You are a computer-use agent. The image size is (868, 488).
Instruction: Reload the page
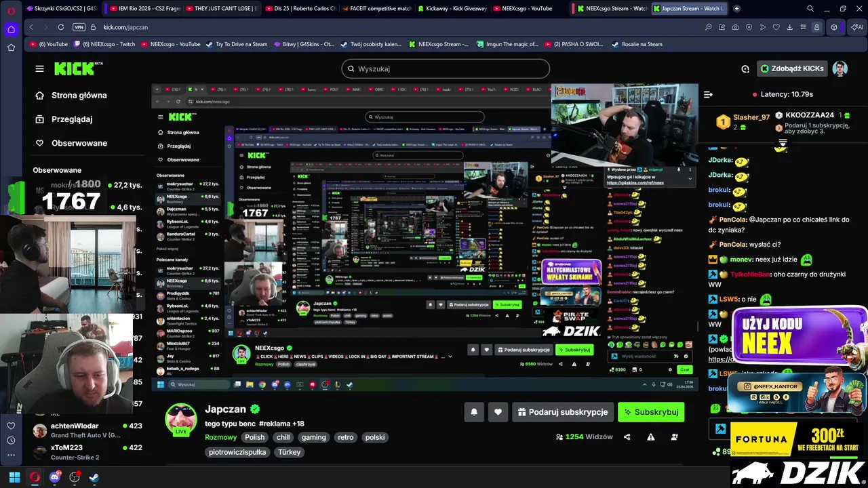pyautogui.click(x=61, y=27)
